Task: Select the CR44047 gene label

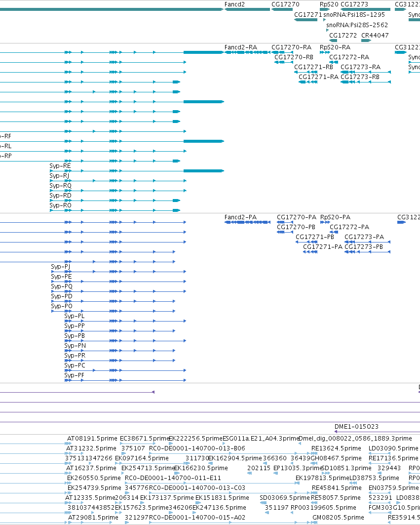Action: (375, 36)
